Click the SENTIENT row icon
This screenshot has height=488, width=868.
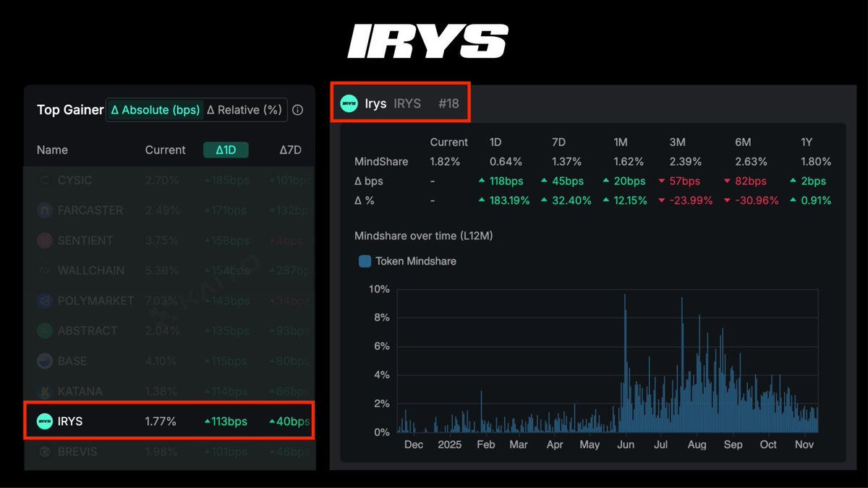[45, 240]
